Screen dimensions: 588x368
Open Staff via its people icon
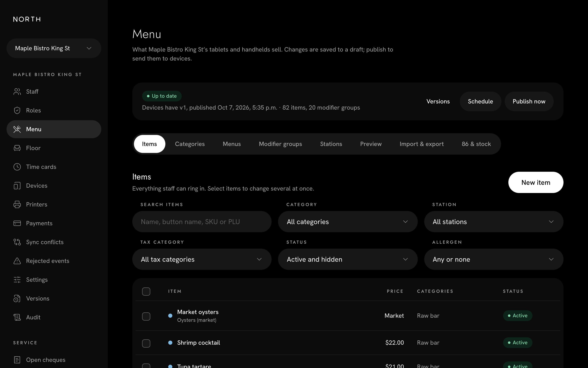17,92
